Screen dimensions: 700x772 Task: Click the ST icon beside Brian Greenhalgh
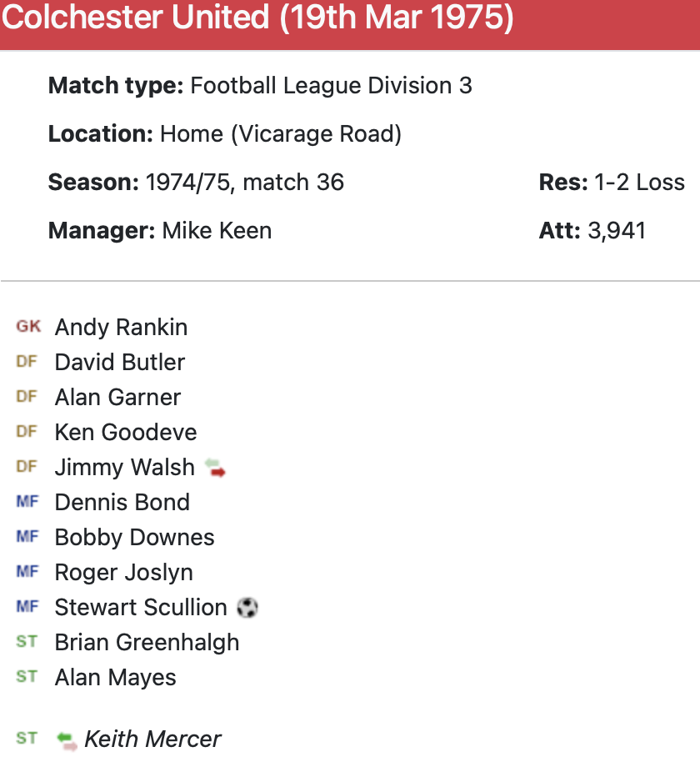point(27,642)
